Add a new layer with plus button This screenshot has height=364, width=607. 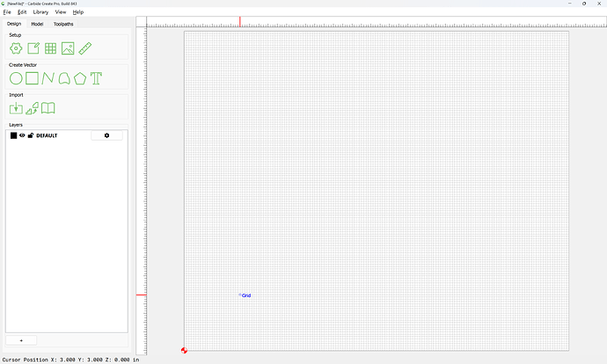21,340
